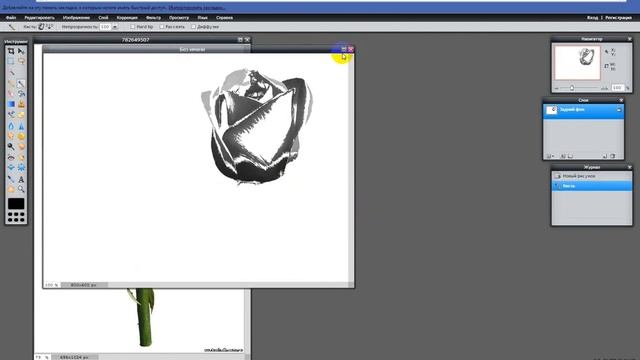Image resolution: width=640 pixels, height=360 pixels.
Task: Select the Sharpen tool
Action: [x=21, y=126]
